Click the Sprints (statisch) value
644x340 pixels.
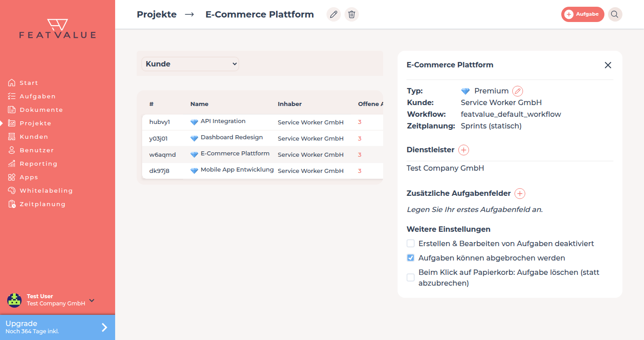(x=491, y=126)
